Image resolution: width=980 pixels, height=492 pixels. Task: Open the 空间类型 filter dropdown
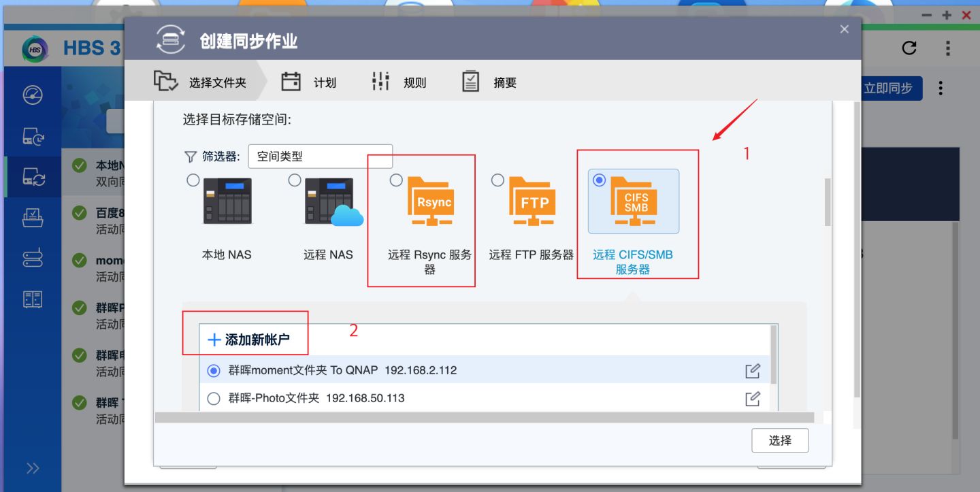click(320, 155)
